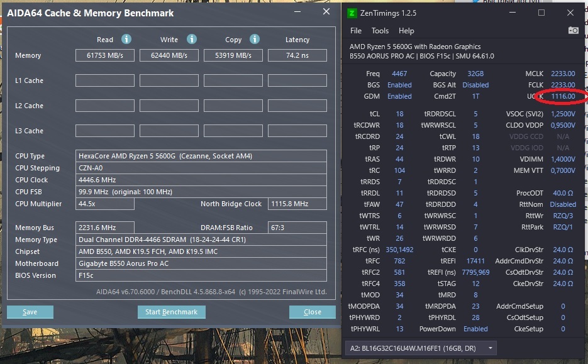This screenshot has height=364, width=588.
Task: Take a screenshot with ZenTimings camera icon
Action: 573,30
